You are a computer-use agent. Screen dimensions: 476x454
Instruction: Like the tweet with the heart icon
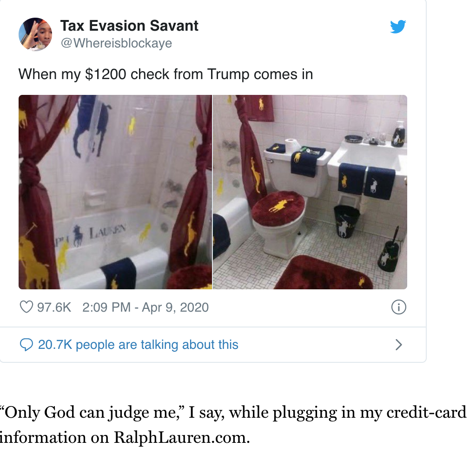click(26, 307)
